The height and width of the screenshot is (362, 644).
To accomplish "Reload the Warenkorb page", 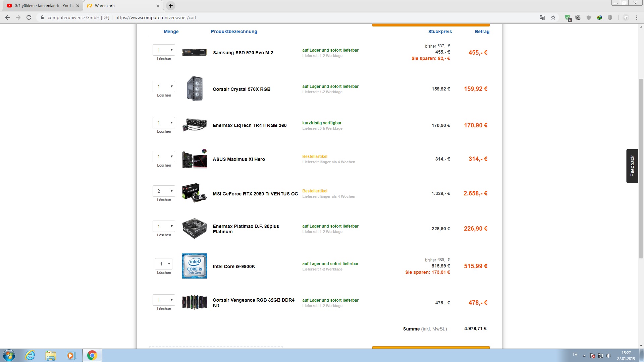I will 29,17.
